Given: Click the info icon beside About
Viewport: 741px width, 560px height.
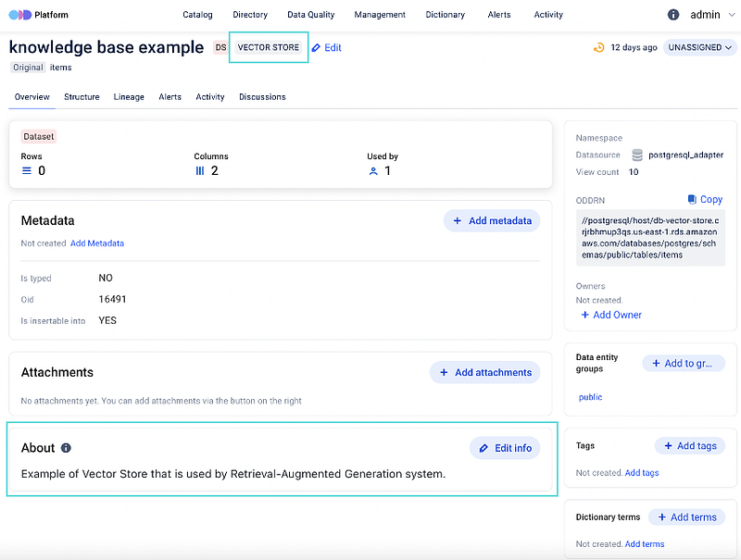Looking at the screenshot, I should click(66, 448).
